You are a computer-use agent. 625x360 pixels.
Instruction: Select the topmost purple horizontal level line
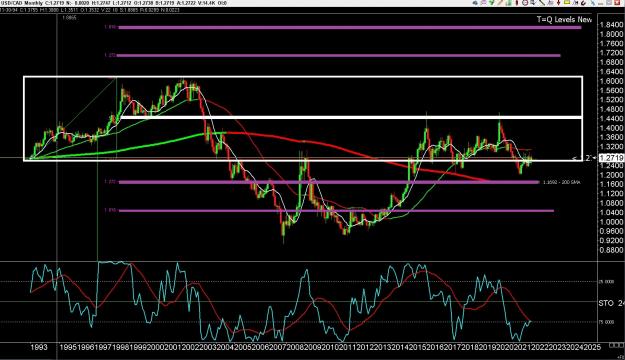[x=350, y=28]
